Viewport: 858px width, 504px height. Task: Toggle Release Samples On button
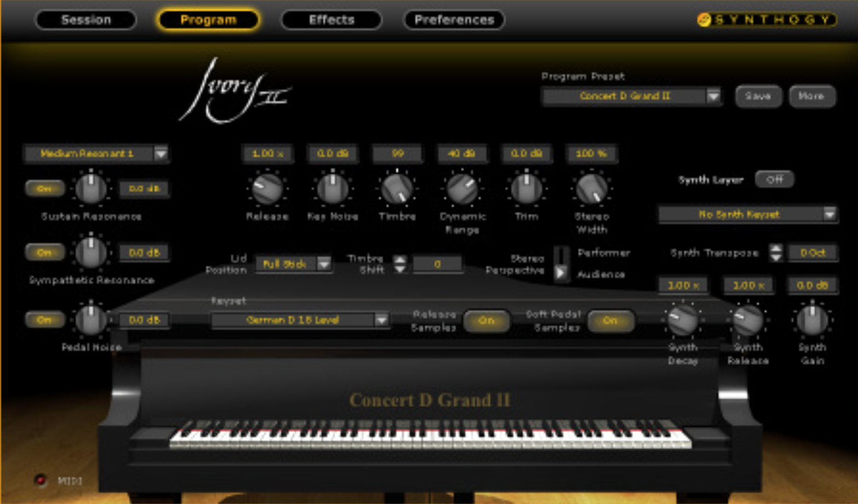487,320
